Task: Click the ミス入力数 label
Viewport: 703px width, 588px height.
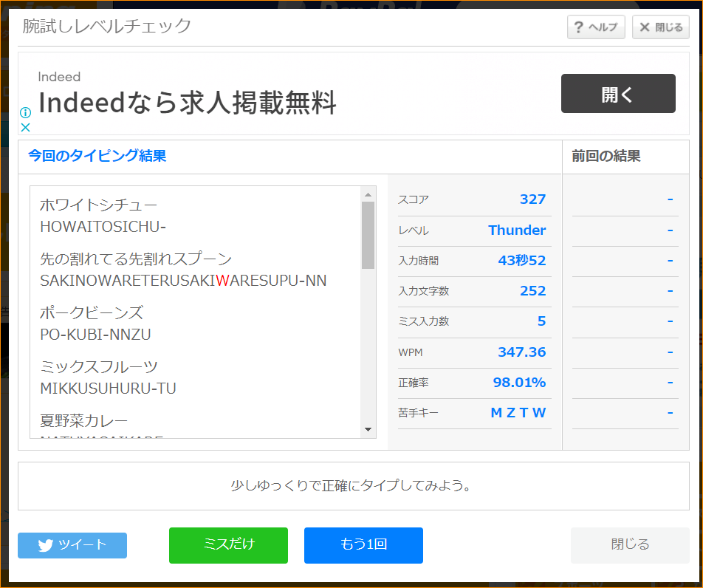Action: coord(424,321)
